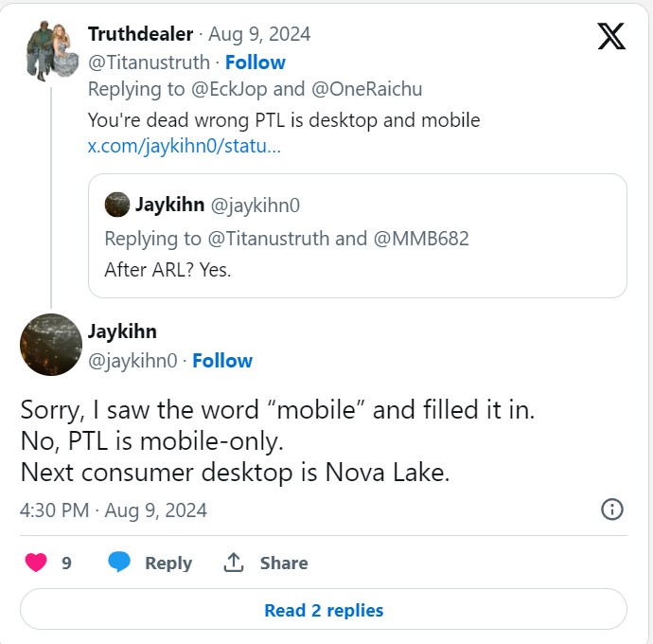Open the x.com/jaykihn0/statu... link

[x=185, y=146]
